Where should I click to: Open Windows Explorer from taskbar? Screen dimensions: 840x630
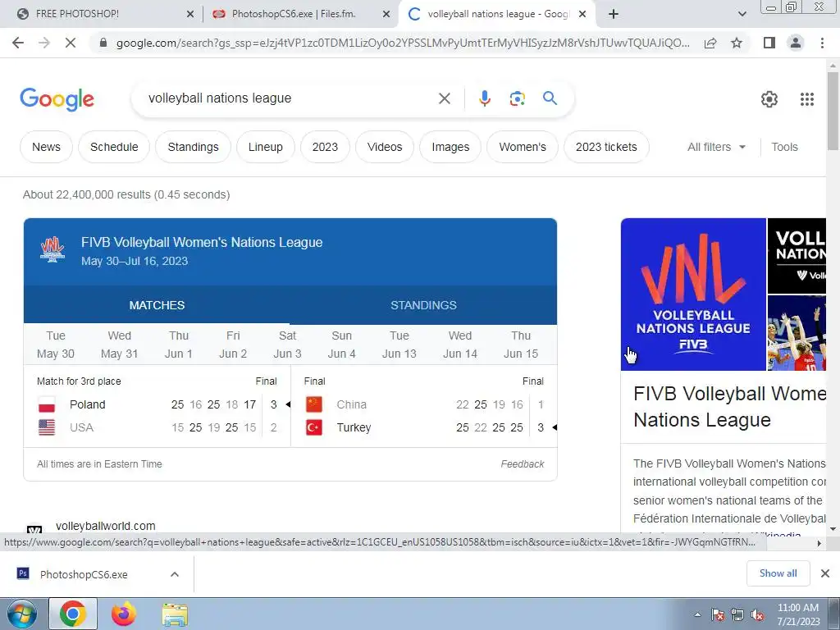click(x=175, y=614)
